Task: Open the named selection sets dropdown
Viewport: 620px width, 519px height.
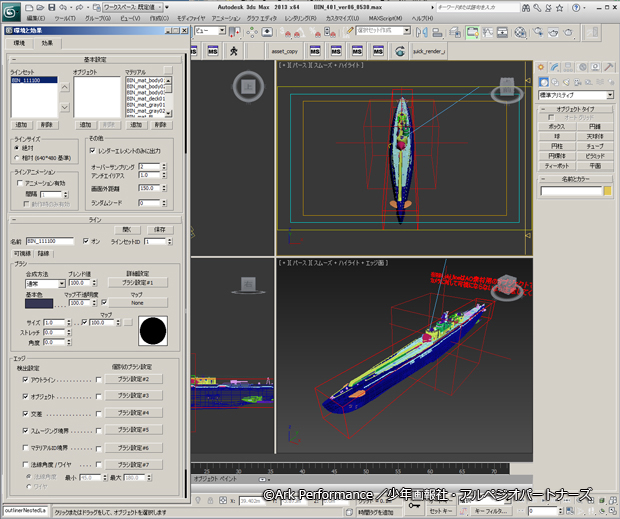Action: [x=384, y=30]
